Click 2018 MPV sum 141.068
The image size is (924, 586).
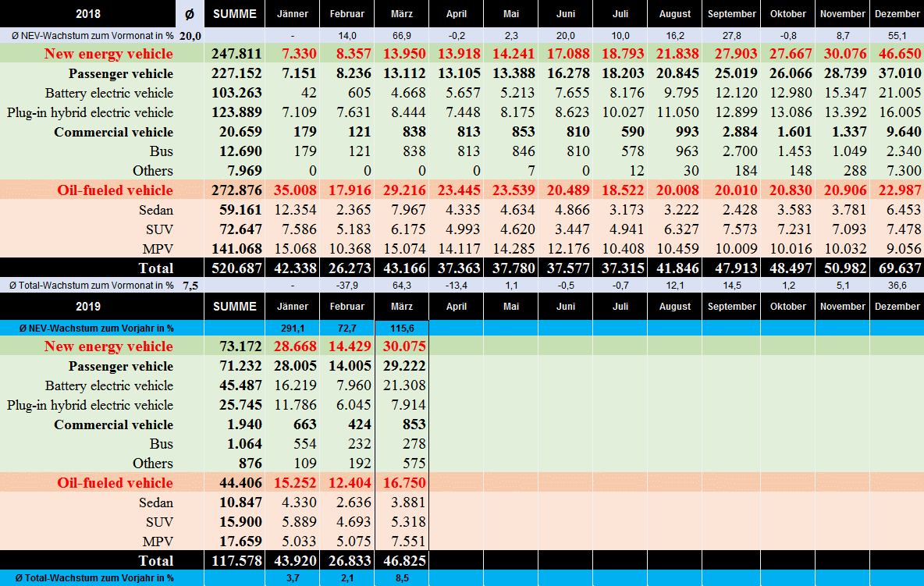[235, 249]
